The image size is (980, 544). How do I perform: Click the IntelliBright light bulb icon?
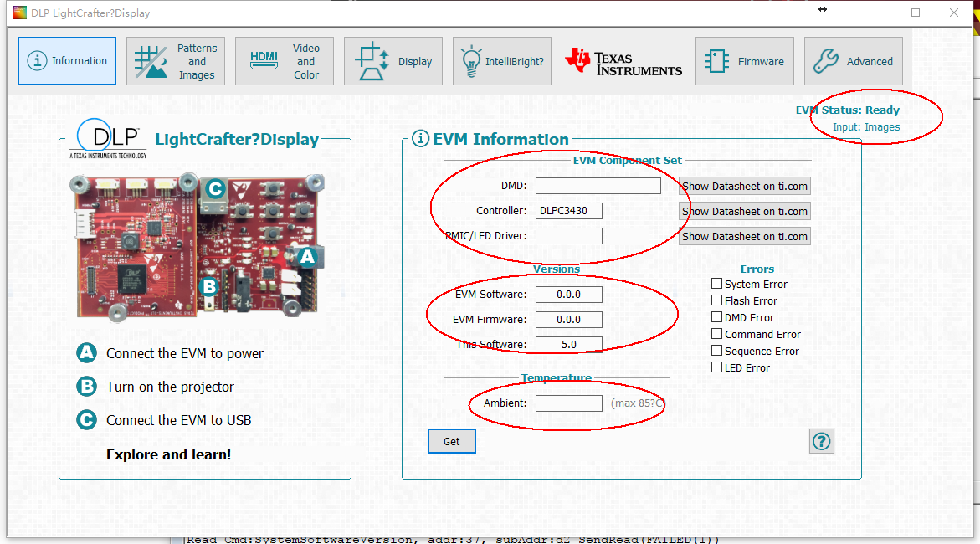tap(470, 61)
